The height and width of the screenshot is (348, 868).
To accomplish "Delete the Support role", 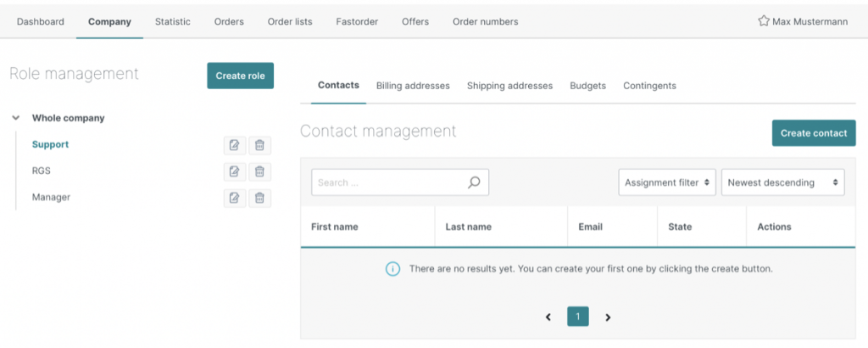I will click(259, 145).
